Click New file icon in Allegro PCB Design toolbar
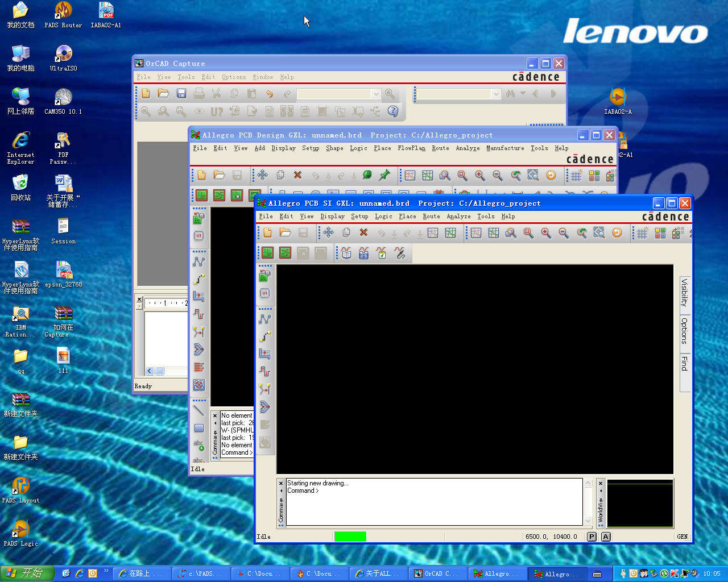 tap(201, 175)
